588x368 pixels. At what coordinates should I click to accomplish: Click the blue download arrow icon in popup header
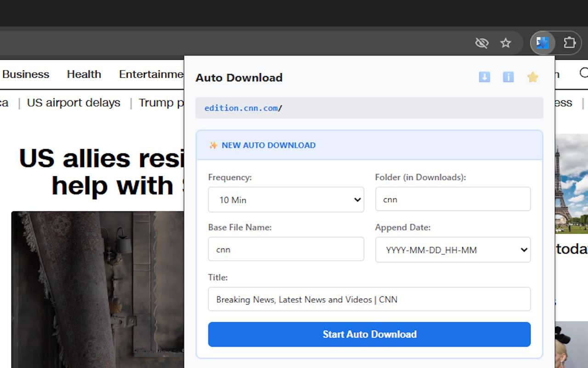pos(484,77)
